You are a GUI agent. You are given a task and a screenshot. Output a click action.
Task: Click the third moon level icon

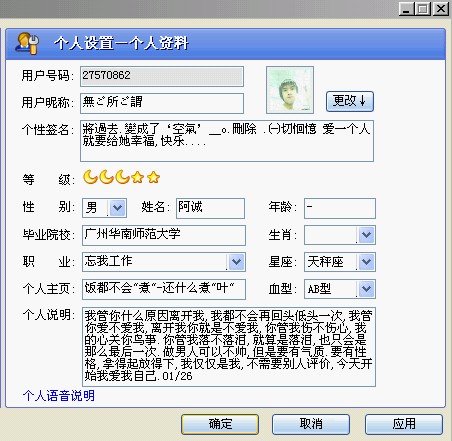click(x=122, y=177)
